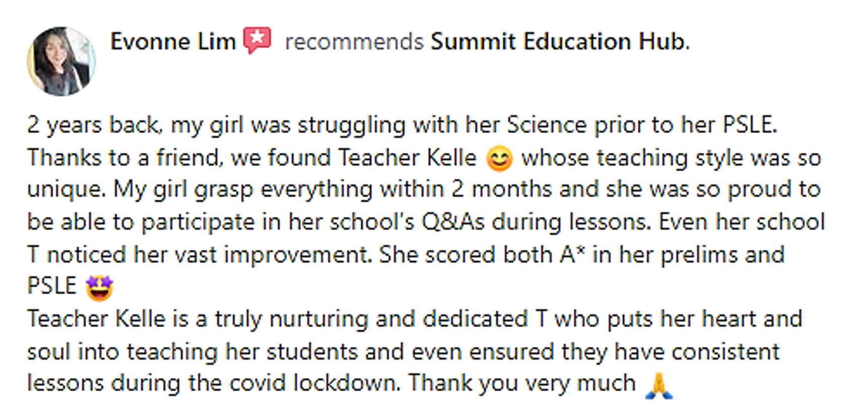The image size is (868, 419).
Task: Click the praying hands emoji at end
Action: tap(659, 385)
